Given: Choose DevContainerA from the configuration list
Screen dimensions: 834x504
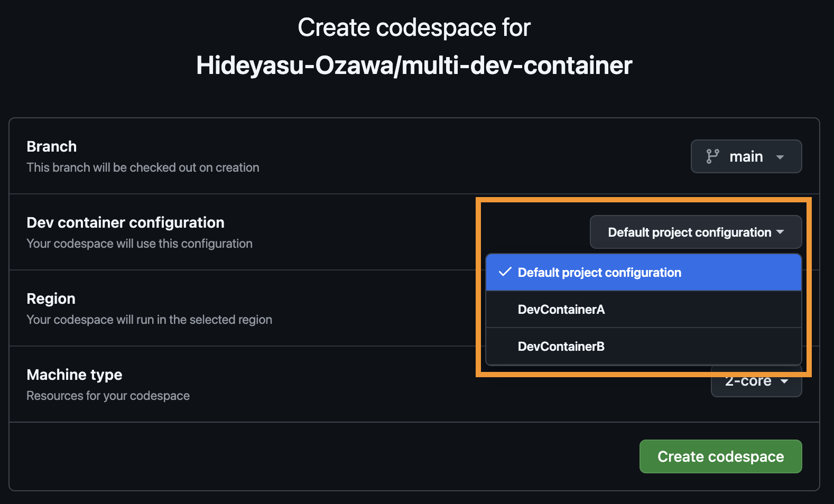Looking at the screenshot, I should (x=644, y=310).
